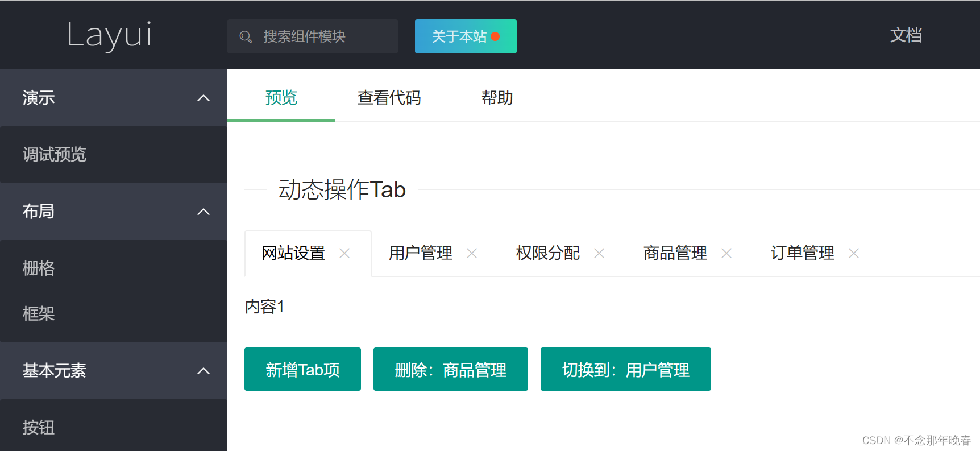Click the search magnifier icon
Viewport: 980px width, 451px height.
246,37
